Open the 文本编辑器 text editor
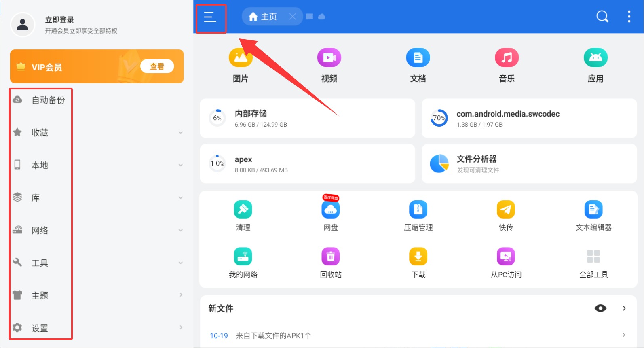This screenshot has width=644, height=348. coord(593,210)
